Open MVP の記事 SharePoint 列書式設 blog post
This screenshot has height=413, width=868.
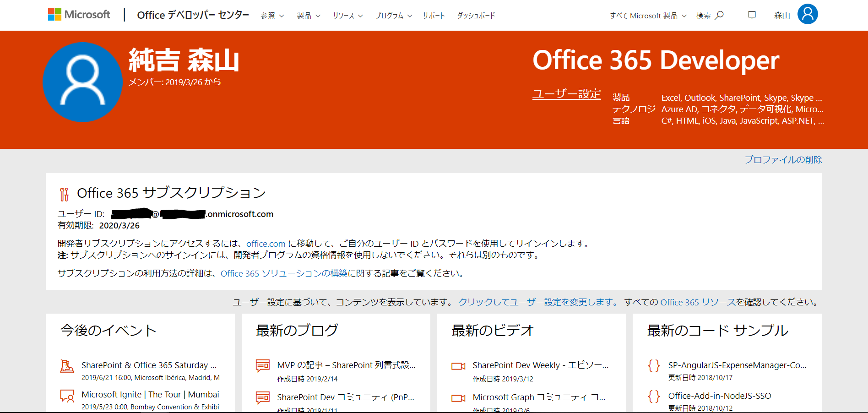coord(346,365)
